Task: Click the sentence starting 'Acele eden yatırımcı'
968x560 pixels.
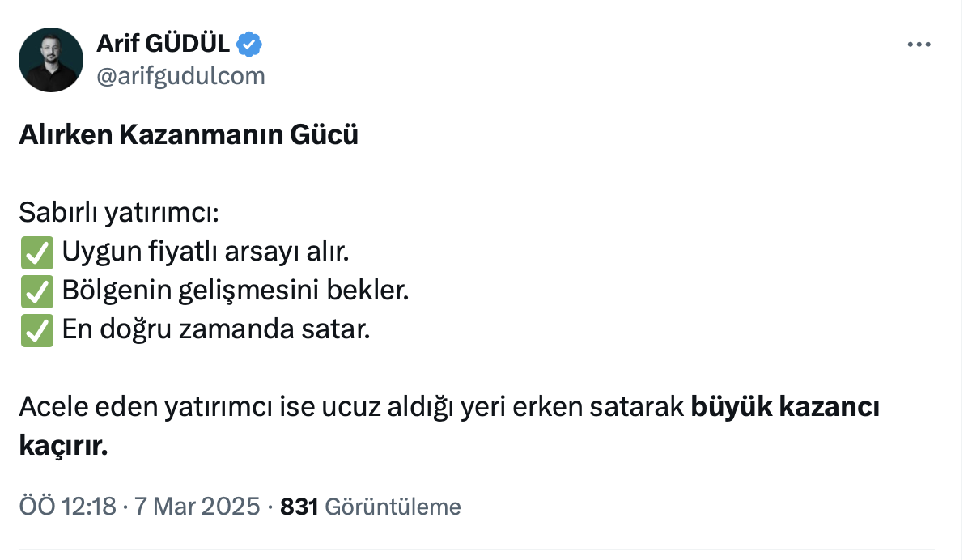Action: click(x=353, y=408)
